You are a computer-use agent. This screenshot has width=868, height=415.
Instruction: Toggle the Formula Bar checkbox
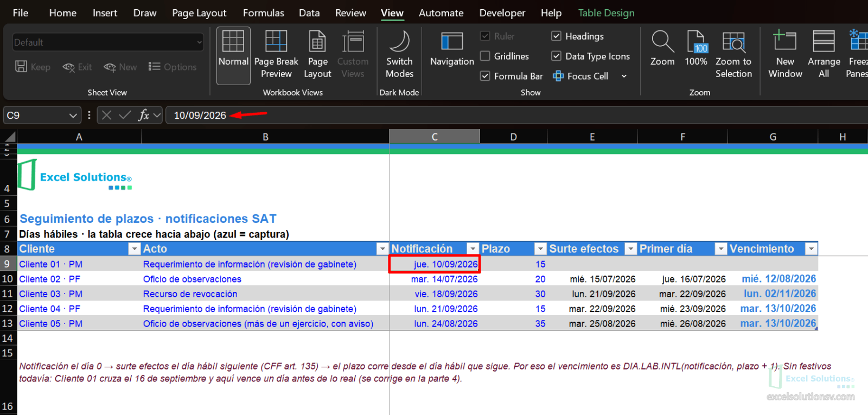pyautogui.click(x=485, y=76)
